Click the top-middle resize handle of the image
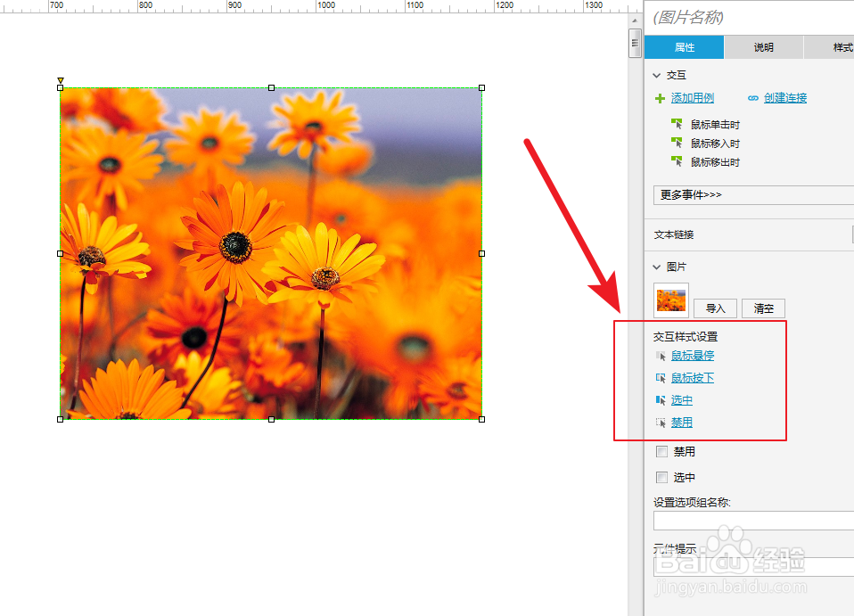Image resolution: width=854 pixels, height=616 pixels. coord(271,87)
